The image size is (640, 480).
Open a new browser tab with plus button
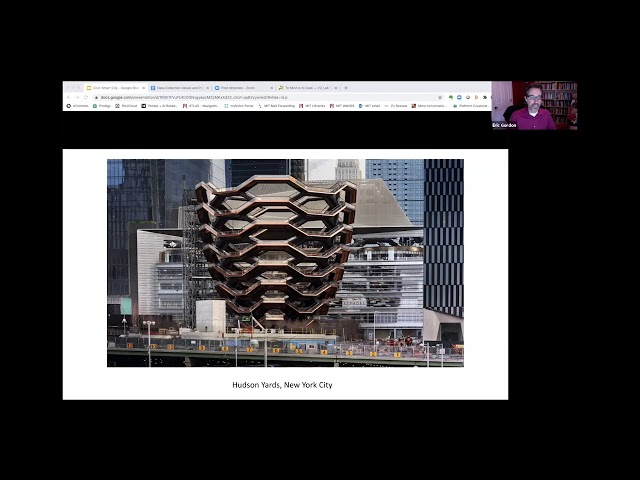click(346, 88)
